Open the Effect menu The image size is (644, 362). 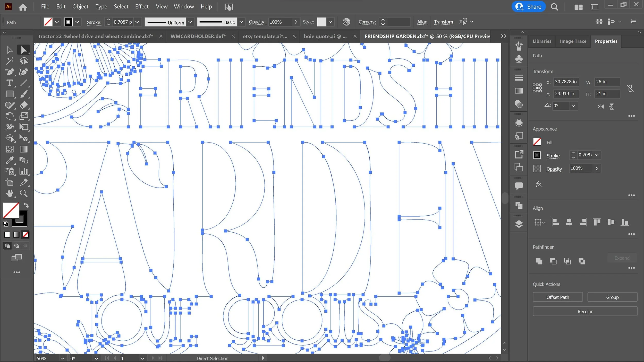click(x=142, y=7)
